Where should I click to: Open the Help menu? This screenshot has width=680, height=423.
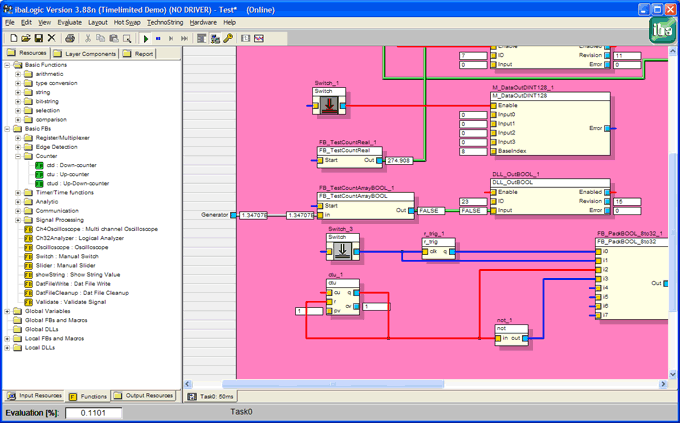(229, 23)
